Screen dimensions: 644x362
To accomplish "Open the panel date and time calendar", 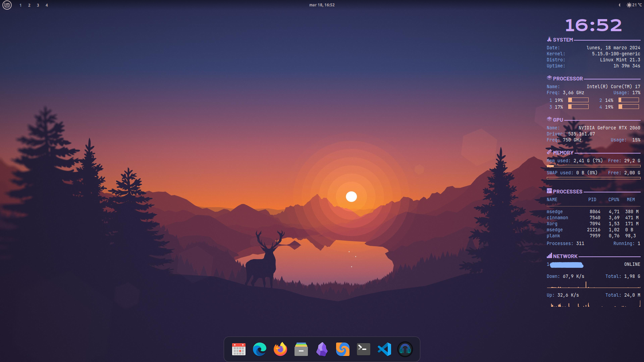I will 322,5.
